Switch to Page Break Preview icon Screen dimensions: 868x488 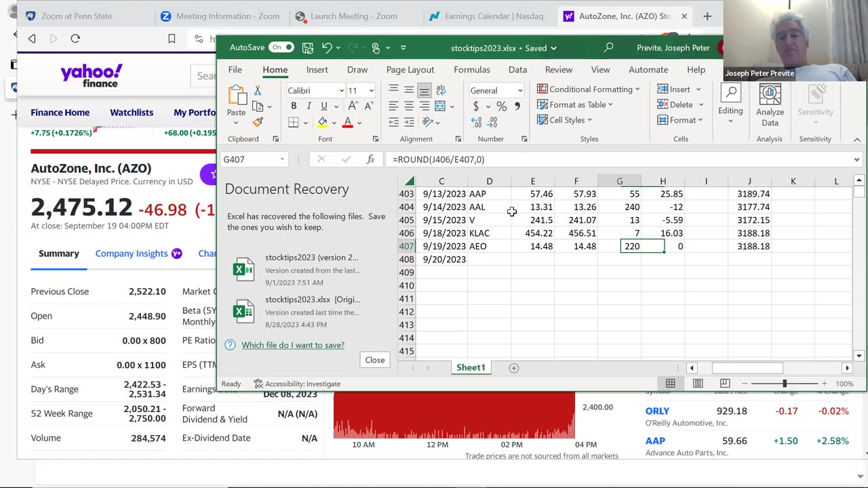click(x=724, y=384)
